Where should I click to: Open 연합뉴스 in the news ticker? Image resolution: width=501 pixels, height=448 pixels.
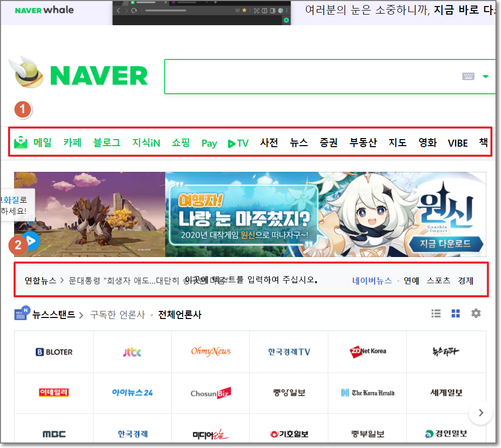click(41, 280)
